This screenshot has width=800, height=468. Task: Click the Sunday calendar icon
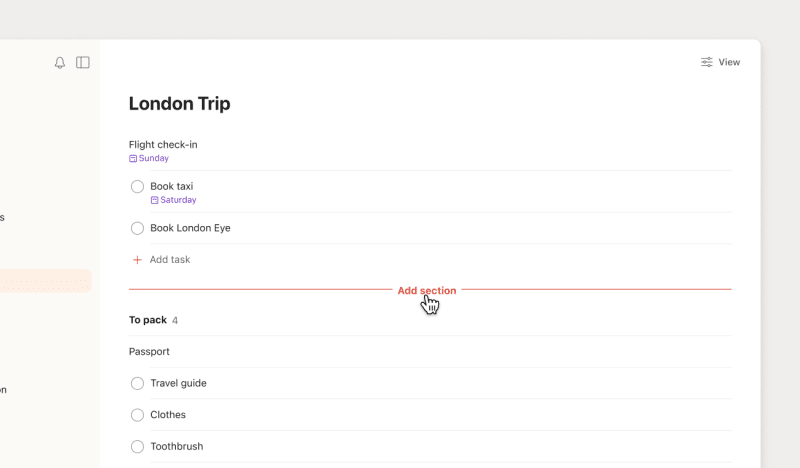pyautogui.click(x=133, y=158)
